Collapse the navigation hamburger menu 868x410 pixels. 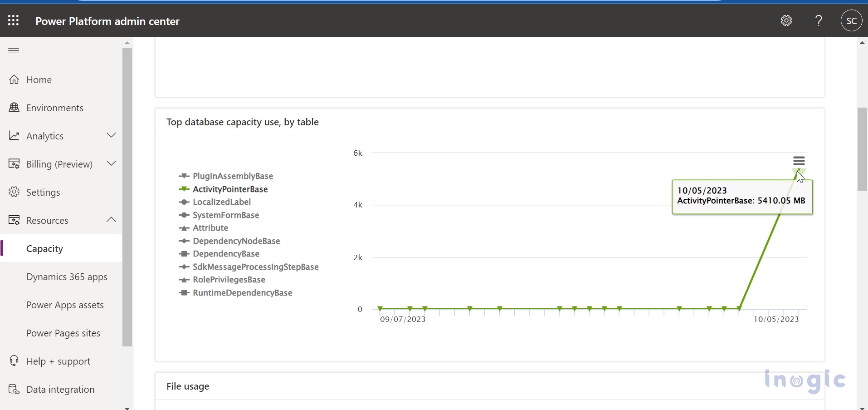click(14, 50)
